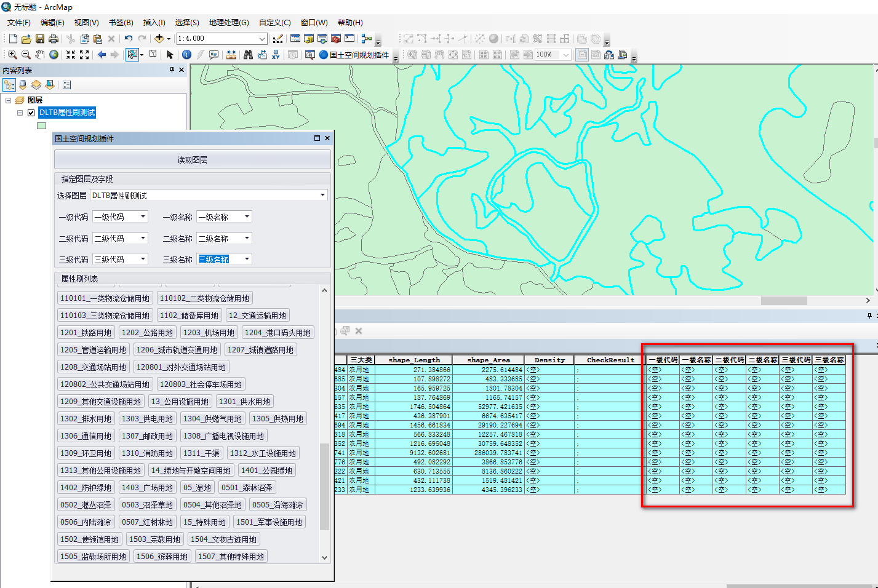Collapse the 图层 tree node

[x=9, y=100]
